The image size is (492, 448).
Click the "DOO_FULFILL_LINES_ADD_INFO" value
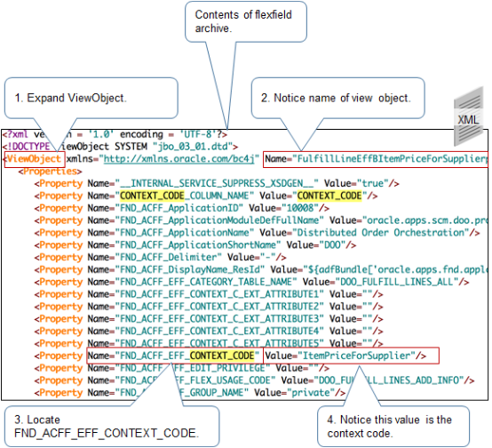click(x=389, y=380)
